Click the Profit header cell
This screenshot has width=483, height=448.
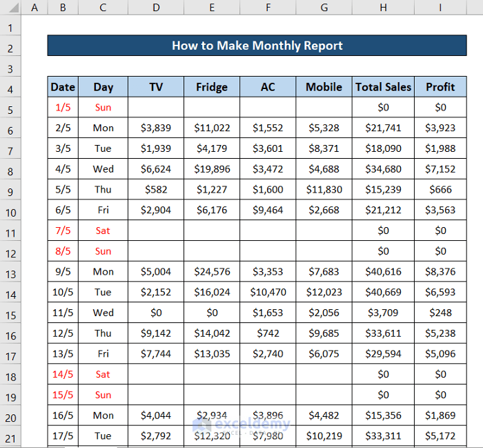click(x=440, y=87)
